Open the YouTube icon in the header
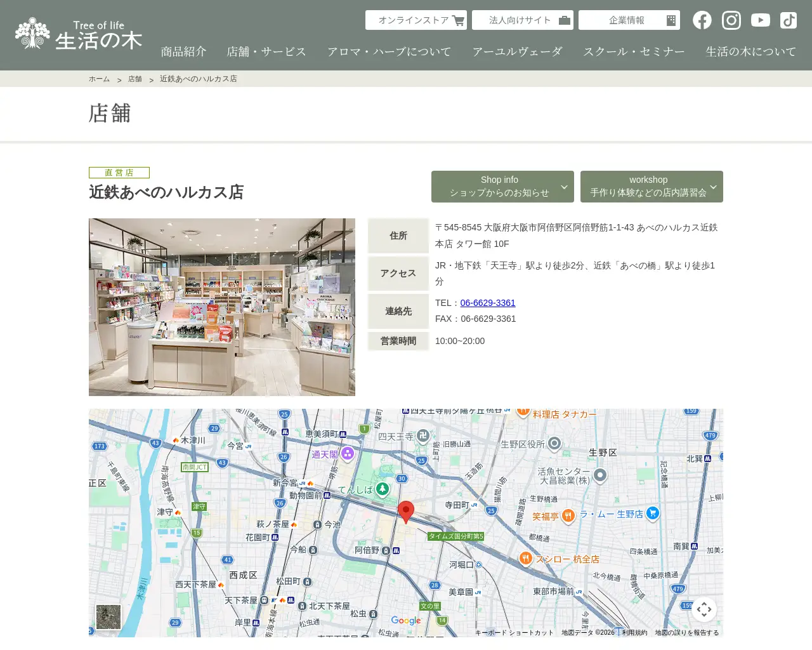 coord(760,20)
